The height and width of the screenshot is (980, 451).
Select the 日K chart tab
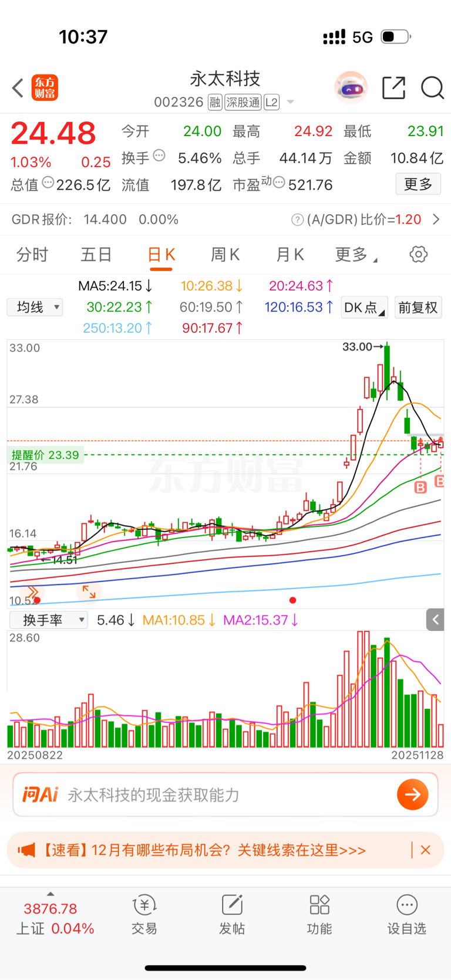point(161,255)
